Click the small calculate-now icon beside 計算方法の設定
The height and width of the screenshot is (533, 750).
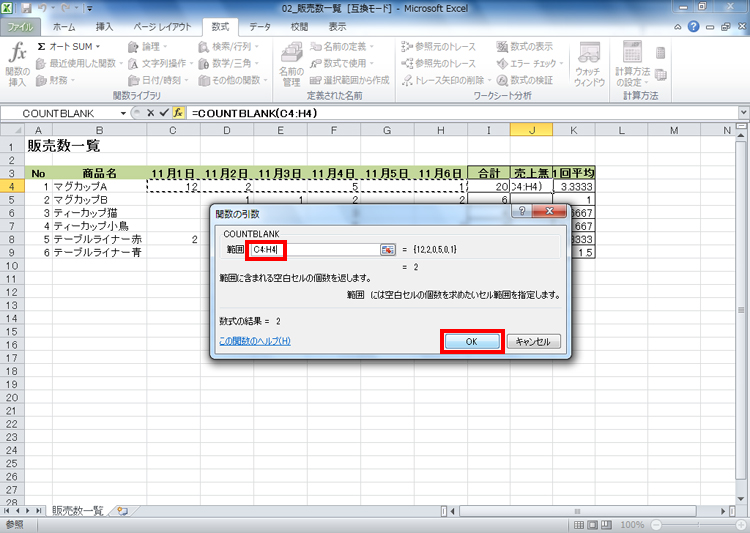[x=661, y=52]
